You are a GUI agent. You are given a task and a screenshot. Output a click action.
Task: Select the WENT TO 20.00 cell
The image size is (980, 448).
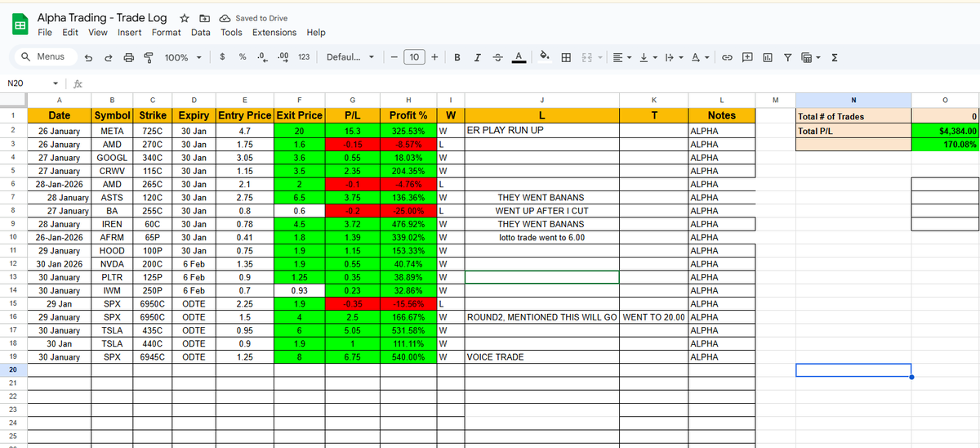coord(654,317)
